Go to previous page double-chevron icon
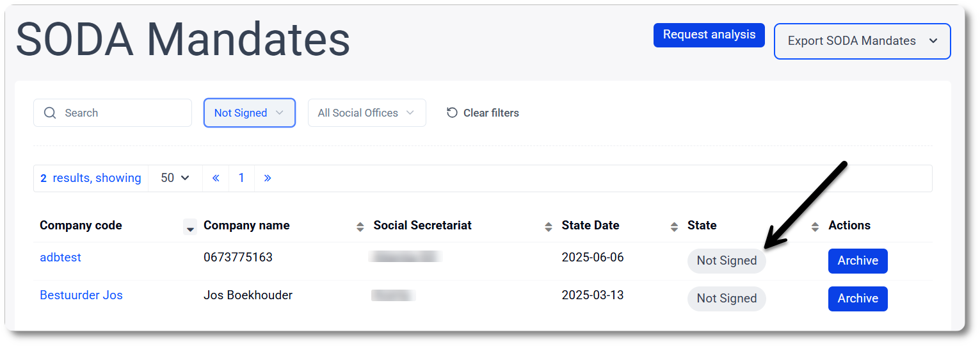This screenshot has height=346, width=980. tap(216, 178)
